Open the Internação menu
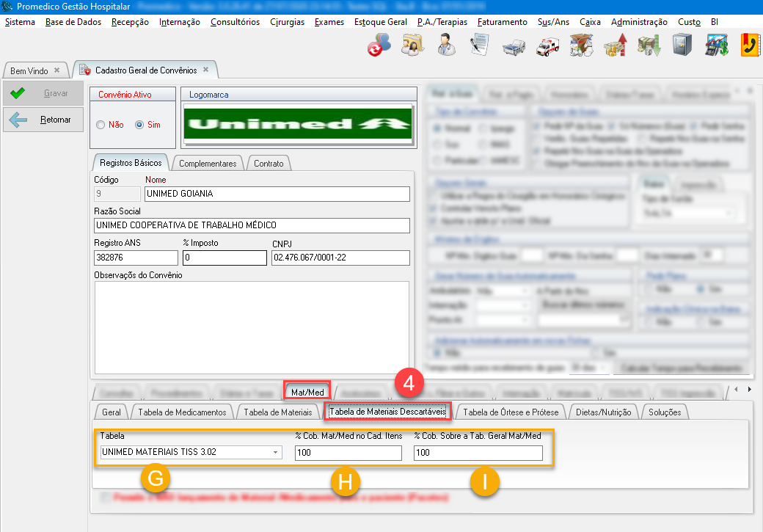This screenshot has height=532, width=763. click(x=180, y=22)
